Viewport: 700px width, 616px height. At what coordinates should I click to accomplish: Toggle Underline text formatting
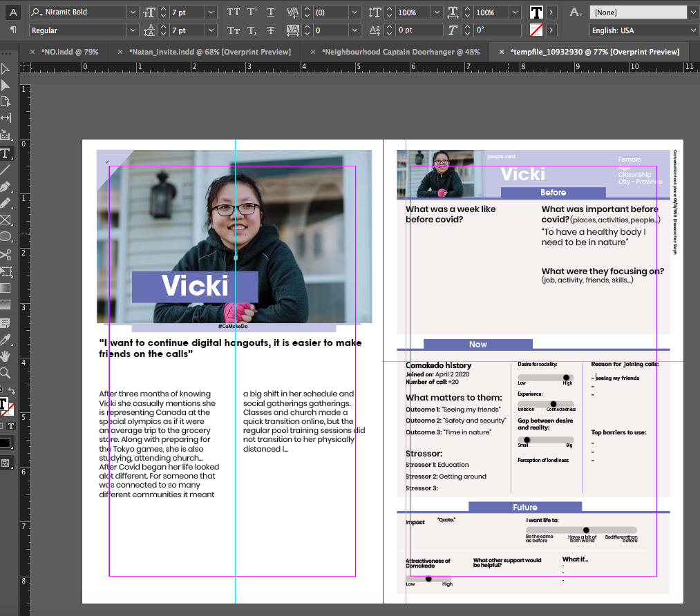pyautogui.click(x=271, y=12)
